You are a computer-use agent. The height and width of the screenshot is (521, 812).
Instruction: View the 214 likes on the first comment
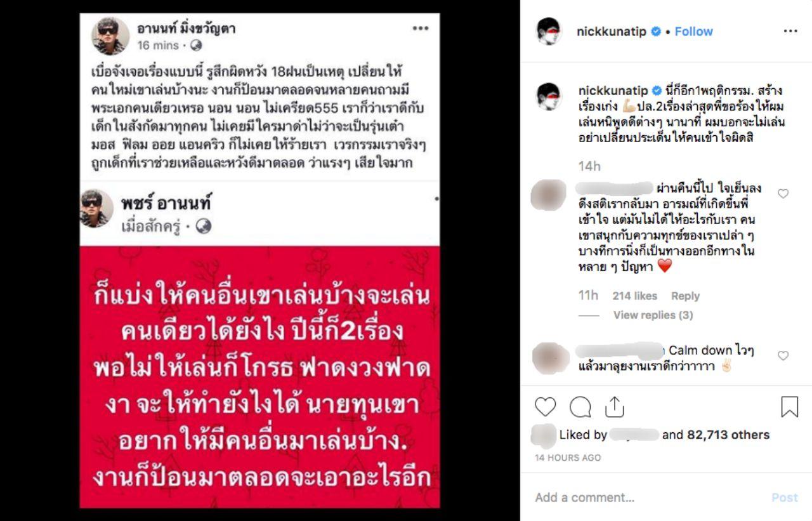[634, 296]
